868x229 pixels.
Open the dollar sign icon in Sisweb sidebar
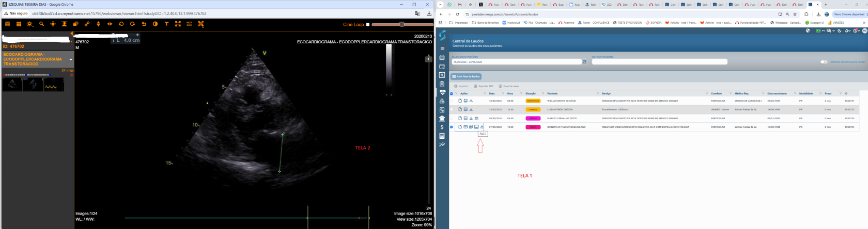(x=442, y=127)
